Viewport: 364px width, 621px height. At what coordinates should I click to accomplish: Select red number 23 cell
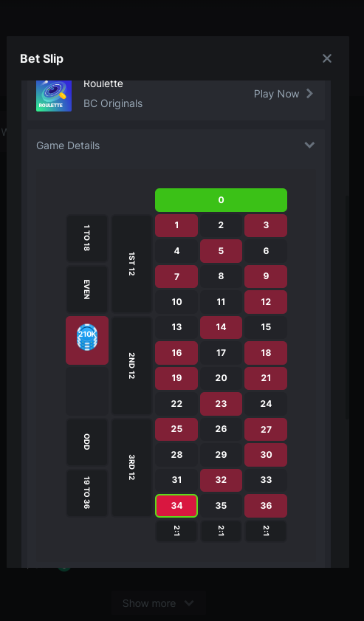[x=221, y=404]
